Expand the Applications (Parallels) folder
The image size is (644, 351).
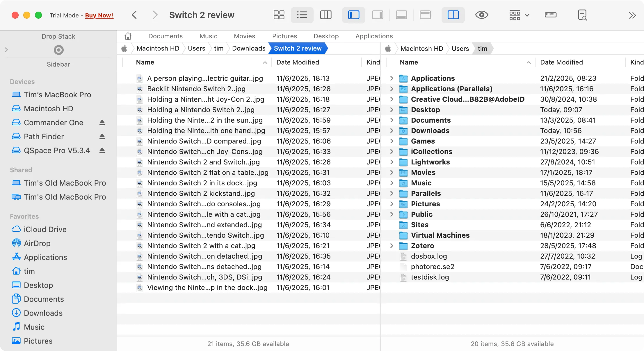[x=392, y=89]
